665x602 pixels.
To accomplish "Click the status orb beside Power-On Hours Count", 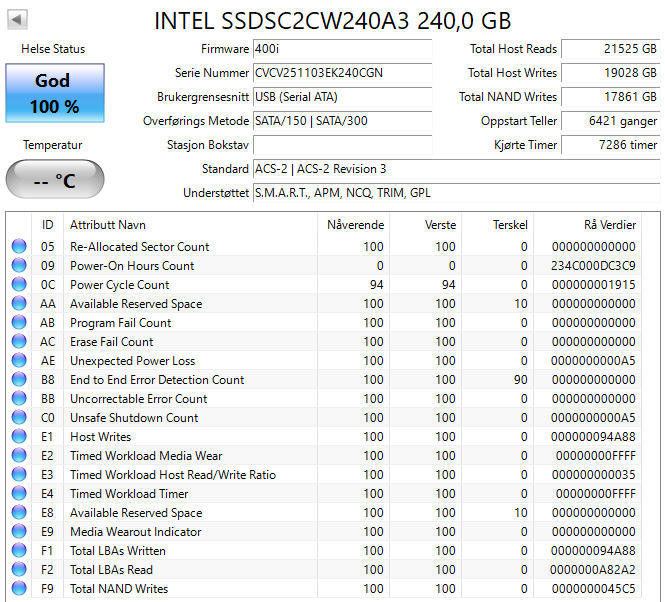I will (19, 266).
